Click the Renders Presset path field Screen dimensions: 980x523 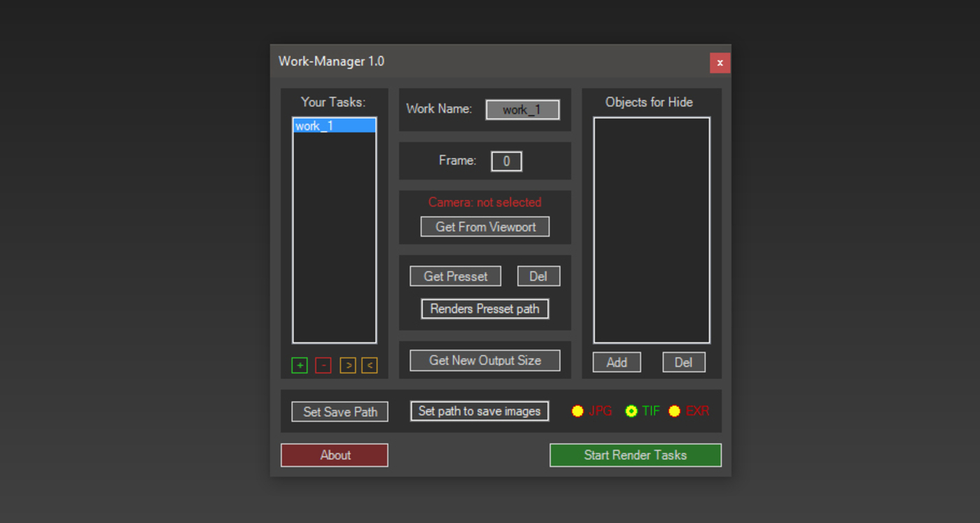(x=485, y=309)
